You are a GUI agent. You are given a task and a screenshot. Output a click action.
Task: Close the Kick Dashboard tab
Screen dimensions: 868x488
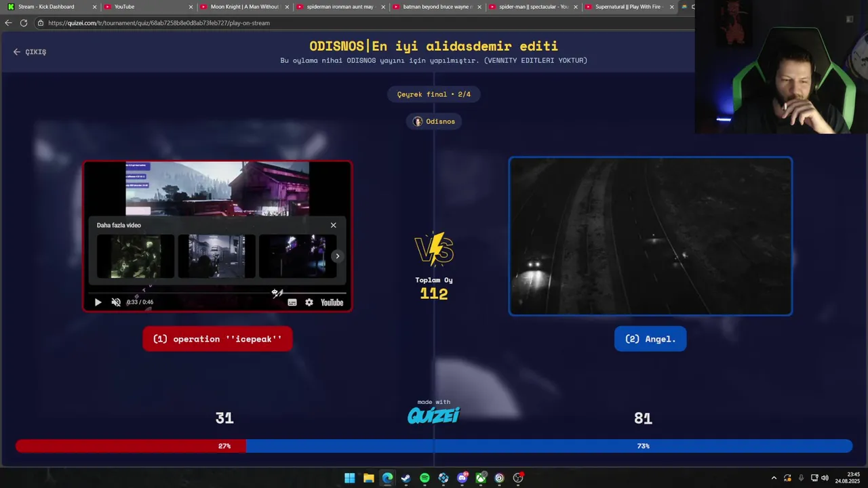pos(94,7)
